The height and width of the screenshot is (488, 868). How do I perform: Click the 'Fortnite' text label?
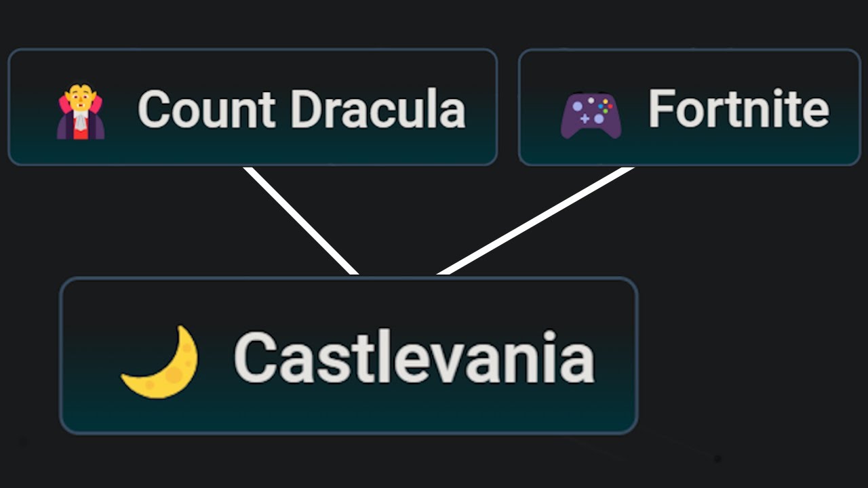point(738,108)
